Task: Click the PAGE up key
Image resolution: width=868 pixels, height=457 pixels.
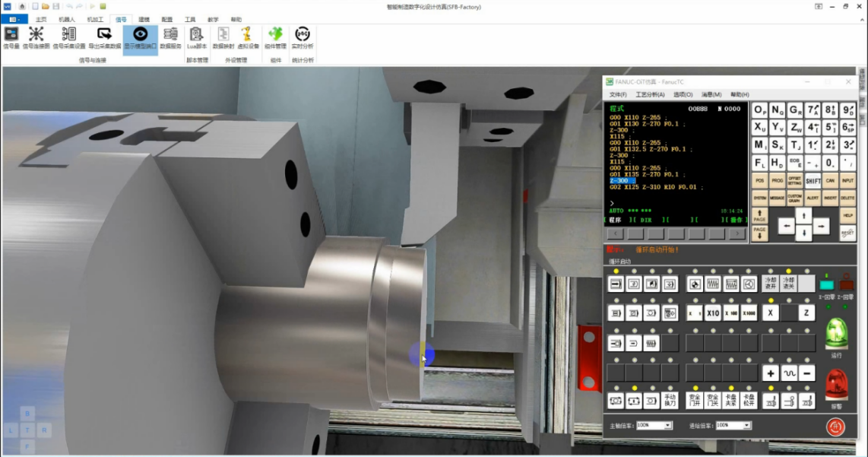Action: click(759, 215)
